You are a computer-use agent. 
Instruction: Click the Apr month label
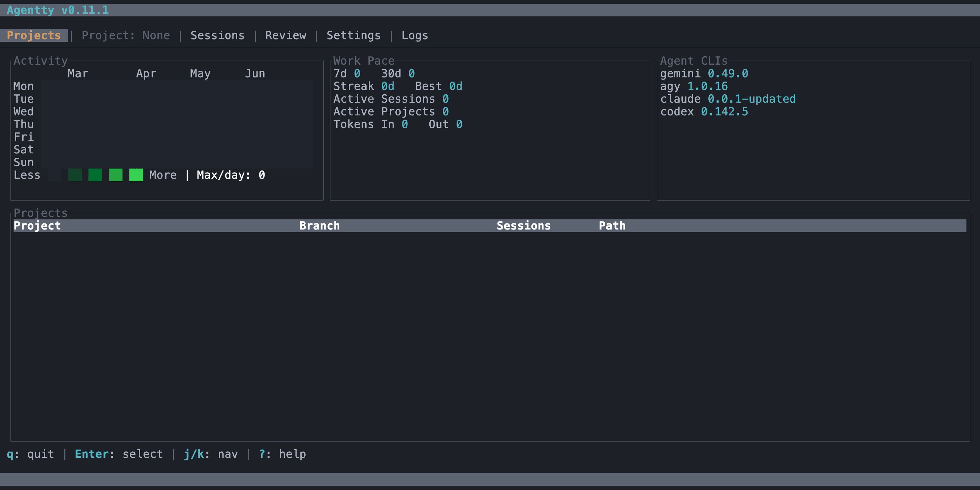146,73
